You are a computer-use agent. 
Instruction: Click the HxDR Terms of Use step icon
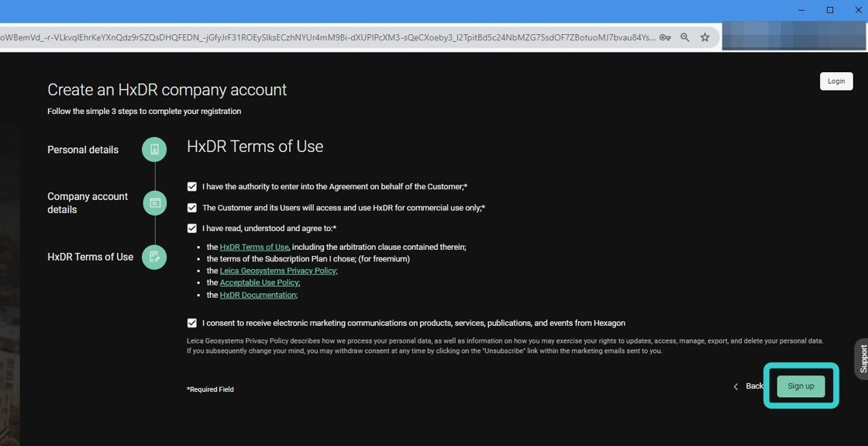[154, 257]
